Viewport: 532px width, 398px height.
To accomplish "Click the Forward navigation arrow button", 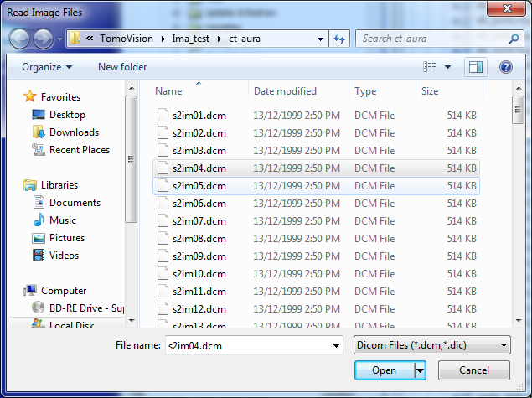I will click(43, 39).
